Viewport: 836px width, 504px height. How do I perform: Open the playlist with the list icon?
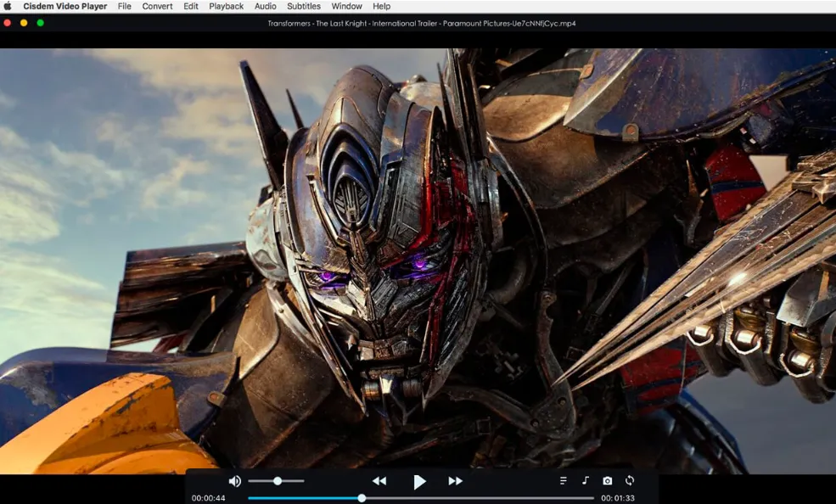coord(563,480)
